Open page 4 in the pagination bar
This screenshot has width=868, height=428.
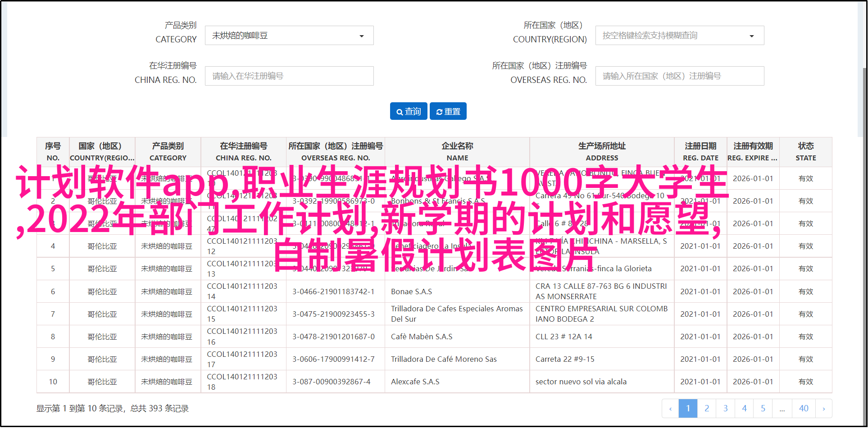click(744, 409)
